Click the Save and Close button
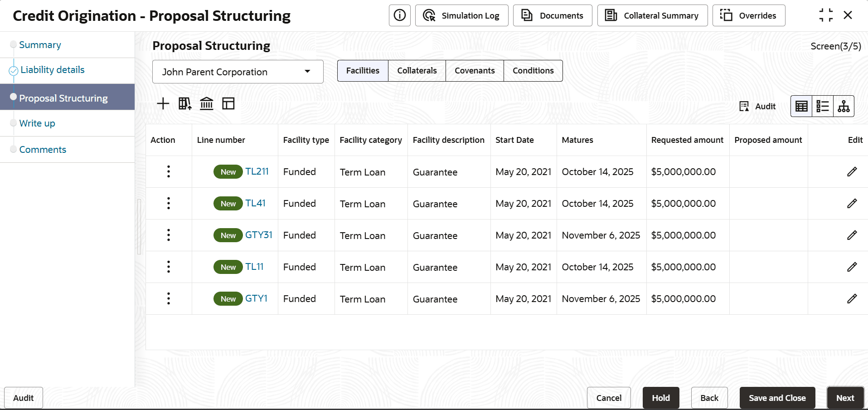The height and width of the screenshot is (410, 868). [777, 398]
